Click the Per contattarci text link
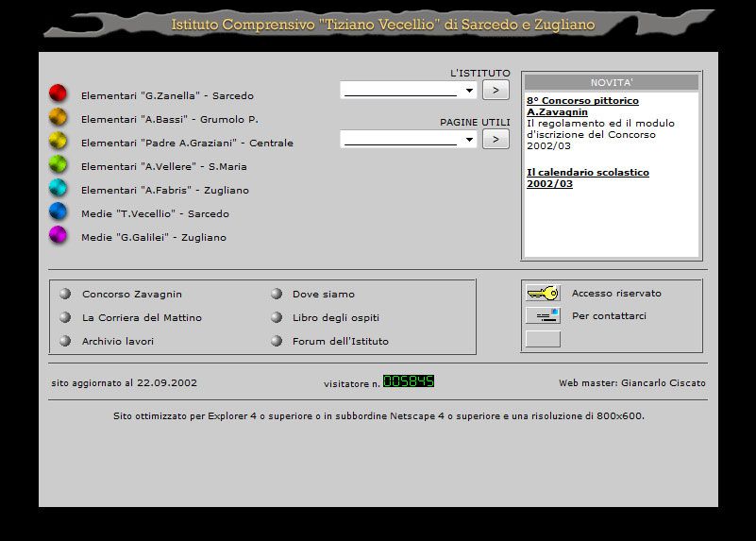This screenshot has width=756, height=541. coord(609,316)
